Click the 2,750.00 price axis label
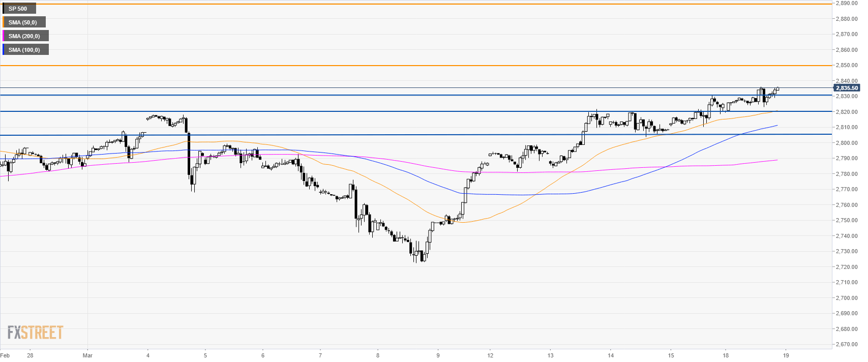Screen dimensions: 868x362 point(847,221)
